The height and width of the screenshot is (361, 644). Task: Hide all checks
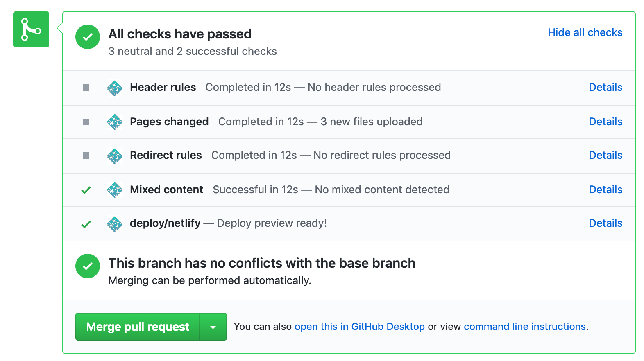[585, 32]
